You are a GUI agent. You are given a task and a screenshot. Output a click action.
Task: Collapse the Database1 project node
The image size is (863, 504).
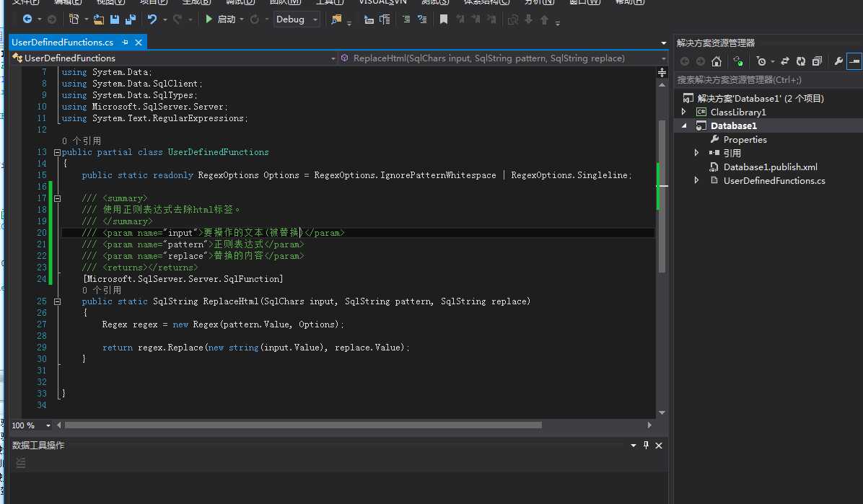[x=684, y=125]
